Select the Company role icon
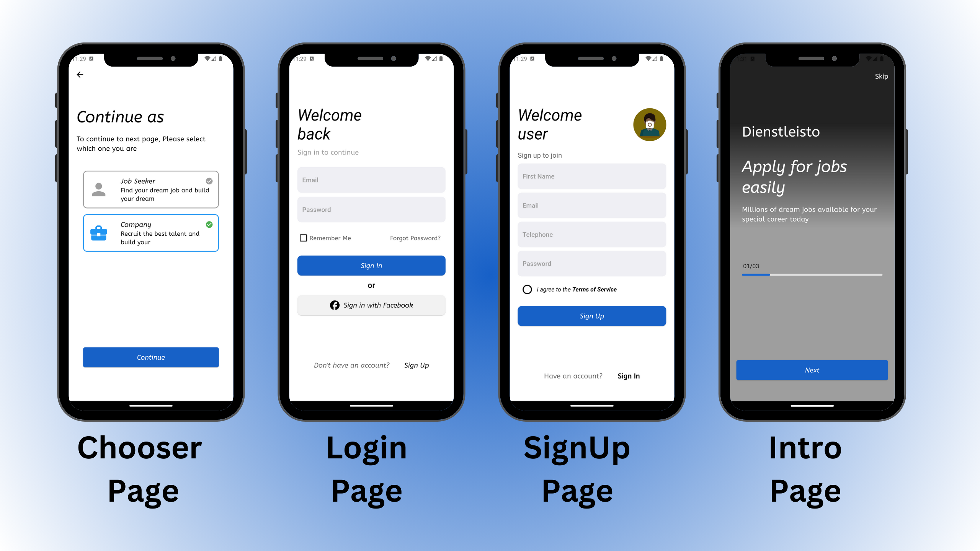The width and height of the screenshot is (980, 551). [x=99, y=231]
